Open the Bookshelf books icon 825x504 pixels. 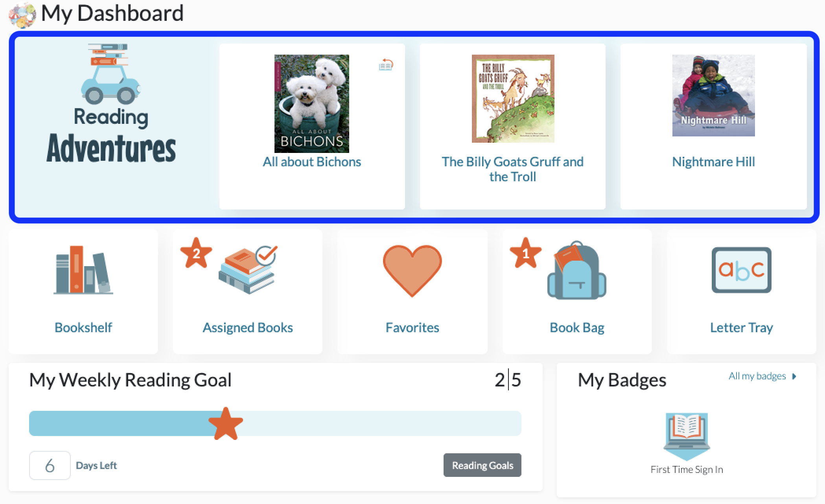[x=83, y=270]
